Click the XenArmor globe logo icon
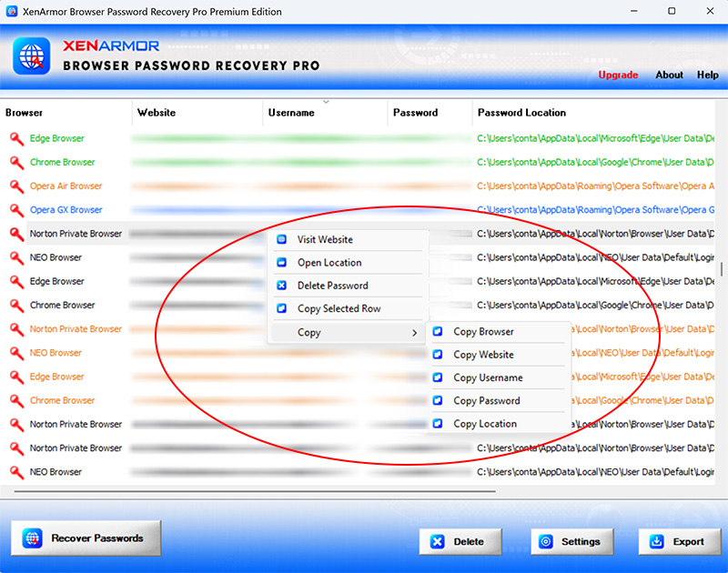This screenshot has width=728, height=573. tap(31, 55)
